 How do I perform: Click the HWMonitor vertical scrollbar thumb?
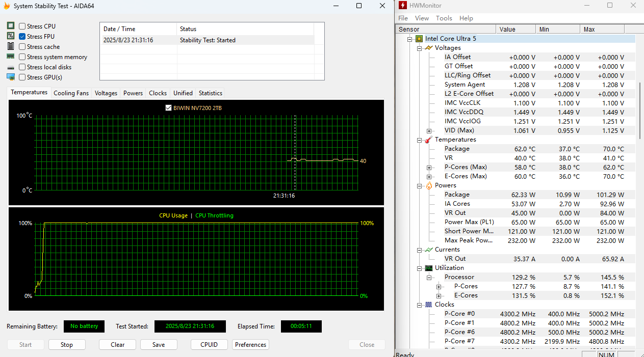pyautogui.click(x=640, y=109)
